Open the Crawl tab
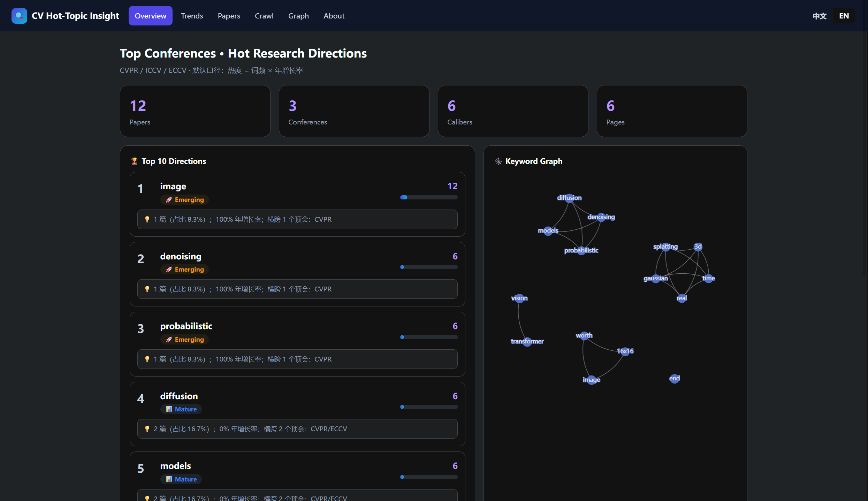Viewport: 868px width, 501px height. (264, 16)
